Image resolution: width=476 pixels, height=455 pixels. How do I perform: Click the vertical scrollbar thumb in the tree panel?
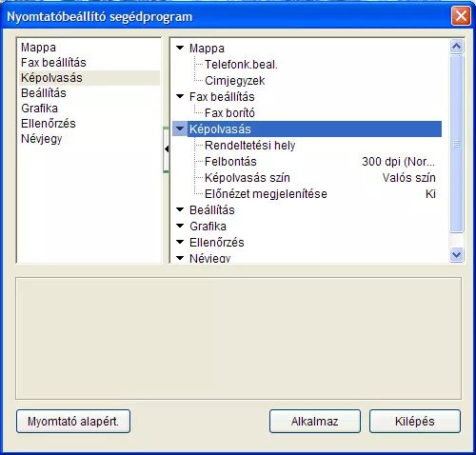coord(456,144)
